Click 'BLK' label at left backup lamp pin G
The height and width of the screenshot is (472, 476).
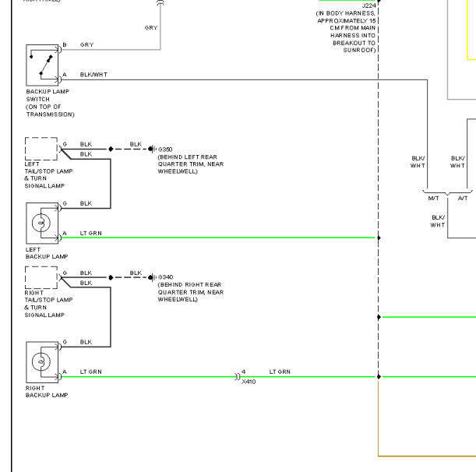[x=86, y=203]
